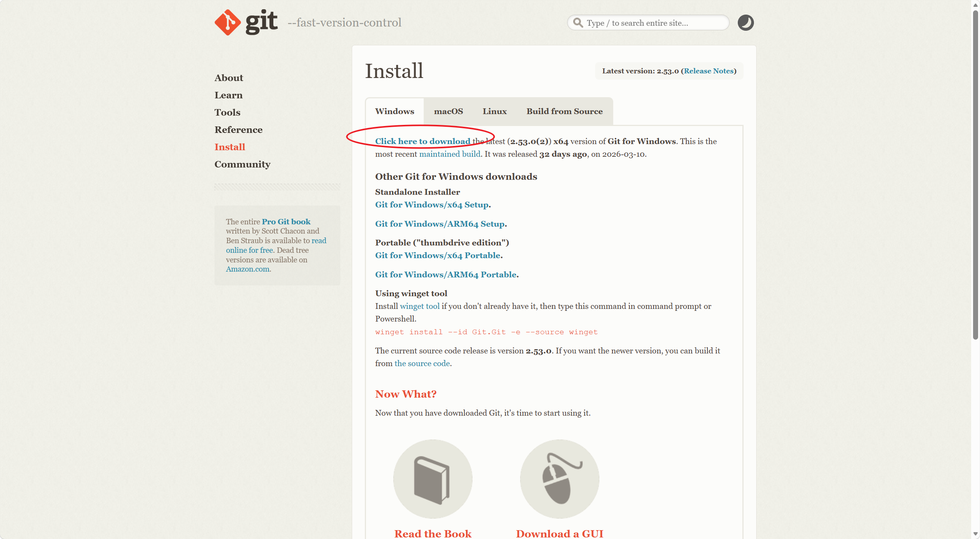
Task: Open the Build from Source tab
Action: coord(564,111)
